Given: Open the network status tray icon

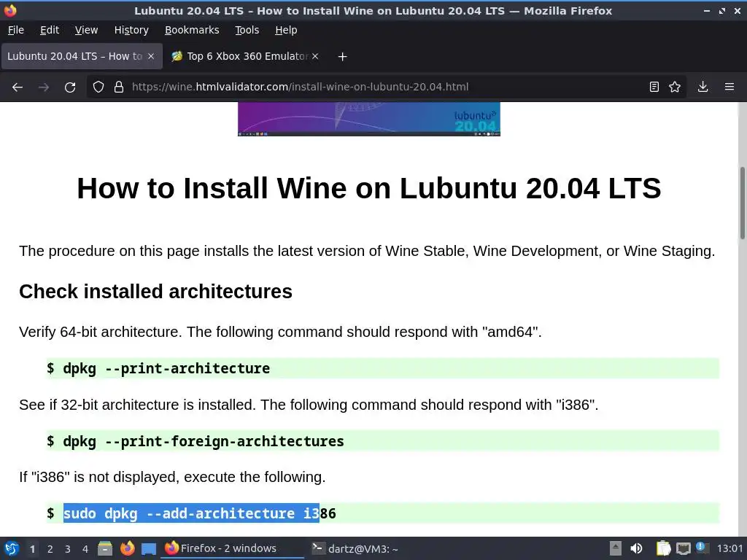Looking at the screenshot, I should click(x=683, y=548).
